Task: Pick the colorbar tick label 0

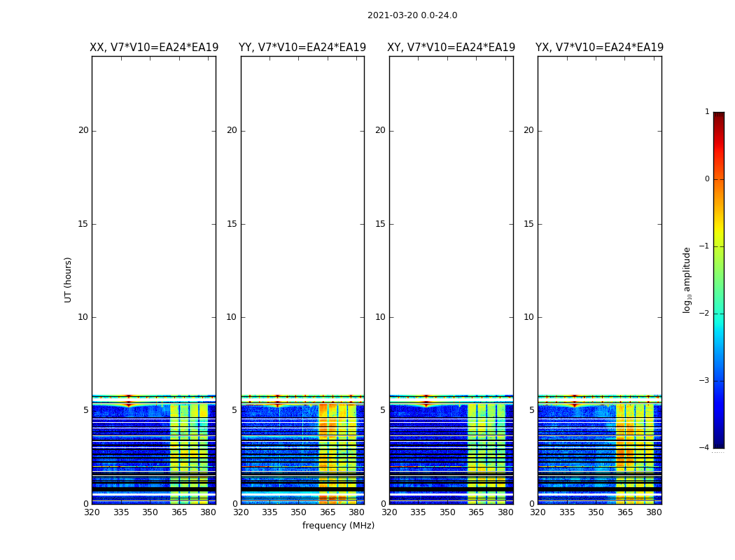Action: pos(706,179)
